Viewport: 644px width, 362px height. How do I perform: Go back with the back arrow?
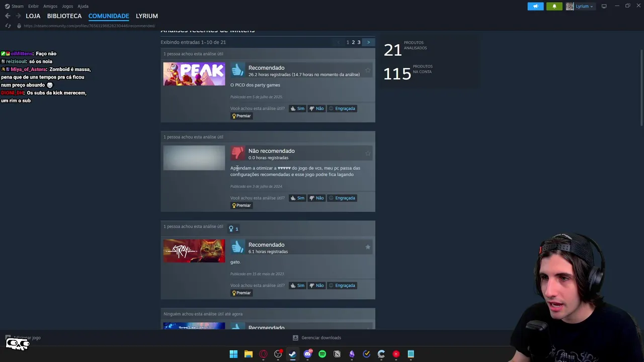(x=8, y=16)
